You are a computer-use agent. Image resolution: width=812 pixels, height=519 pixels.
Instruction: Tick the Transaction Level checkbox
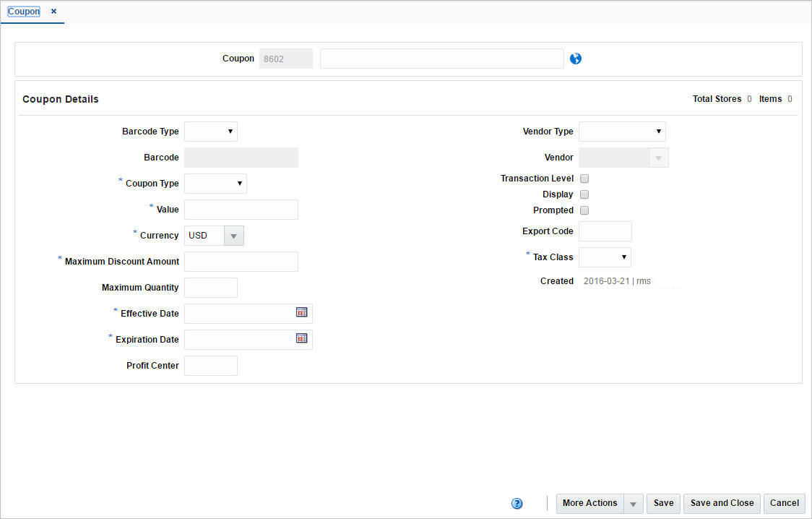(584, 179)
